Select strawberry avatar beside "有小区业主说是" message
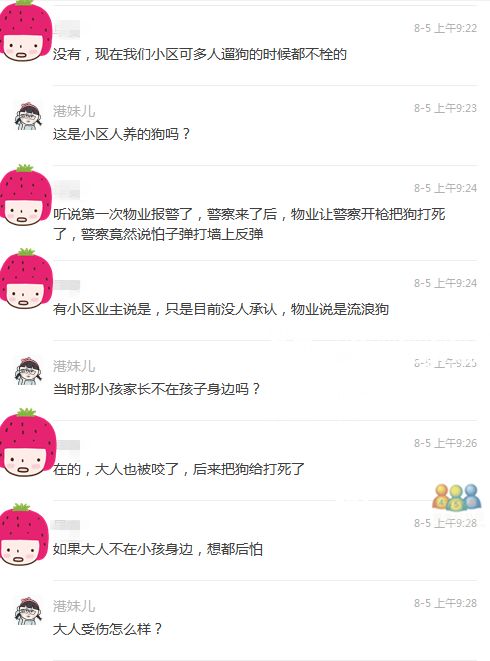The height and width of the screenshot is (661, 490). [x=25, y=278]
